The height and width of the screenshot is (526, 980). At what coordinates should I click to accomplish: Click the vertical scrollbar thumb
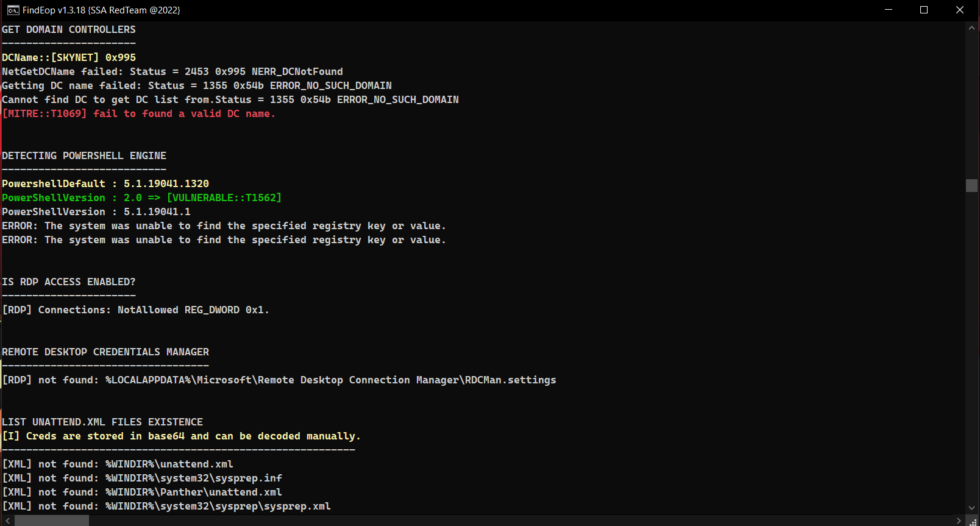(972, 185)
